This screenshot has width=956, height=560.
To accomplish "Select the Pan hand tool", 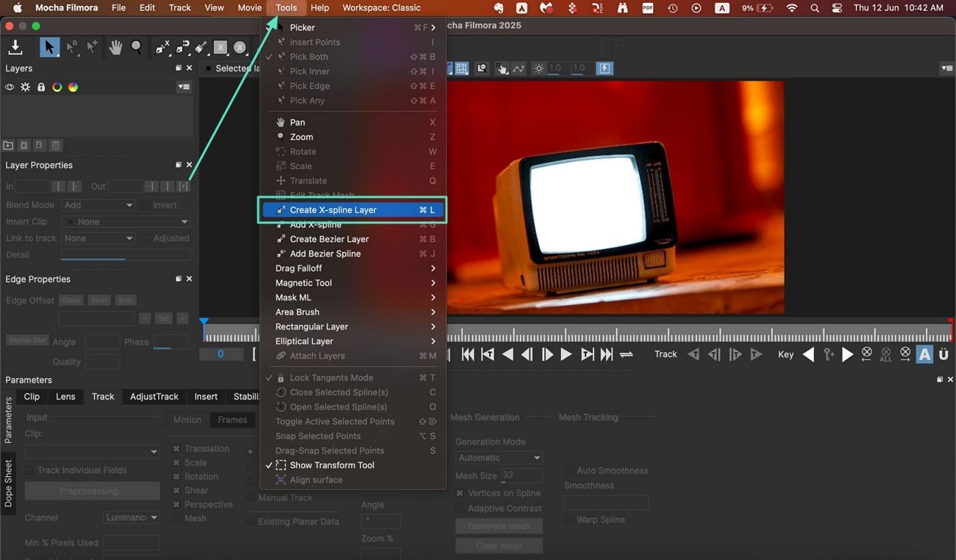I will tap(116, 48).
